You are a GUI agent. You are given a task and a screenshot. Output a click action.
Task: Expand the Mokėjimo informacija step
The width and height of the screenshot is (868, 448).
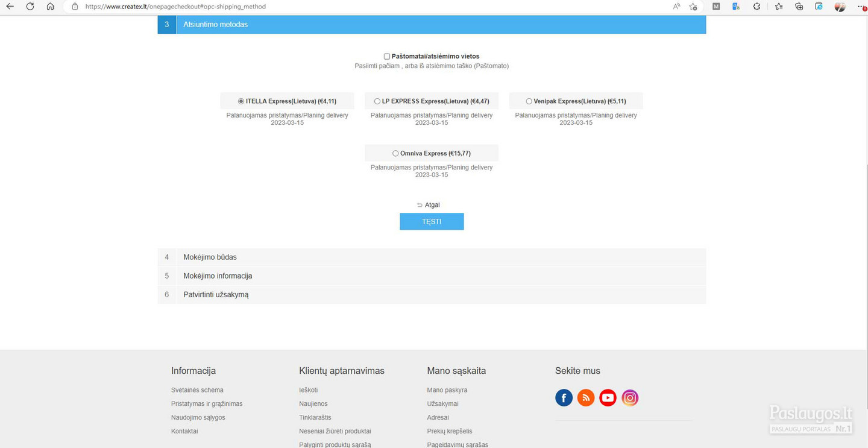click(432, 276)
